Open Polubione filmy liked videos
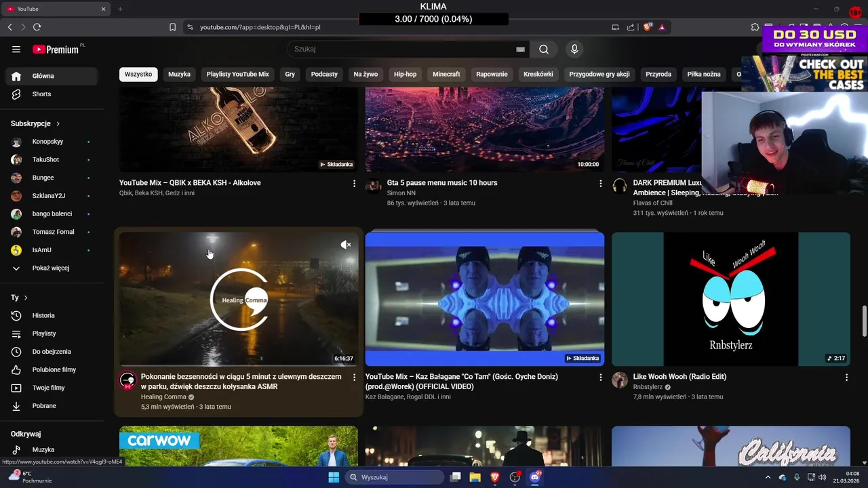 click(52, 369)
